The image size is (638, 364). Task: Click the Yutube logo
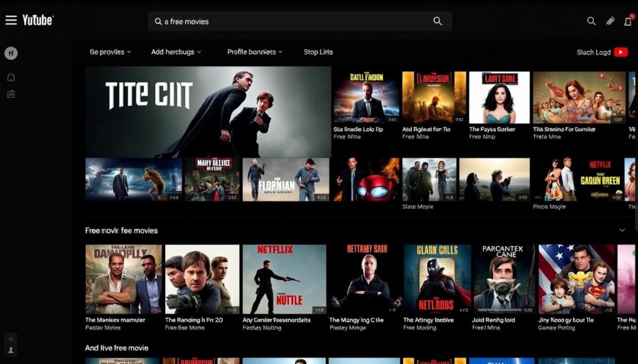pyautogui.click(x=38, y=20)
